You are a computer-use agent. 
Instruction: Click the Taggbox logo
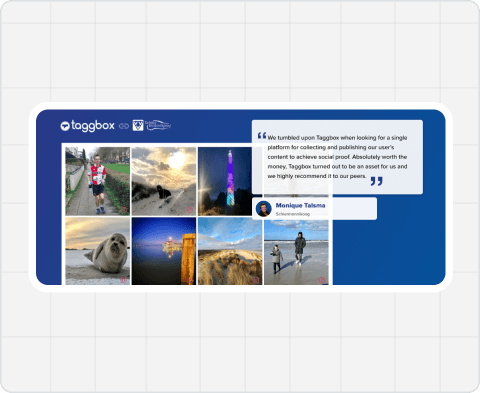coord(87,126)
